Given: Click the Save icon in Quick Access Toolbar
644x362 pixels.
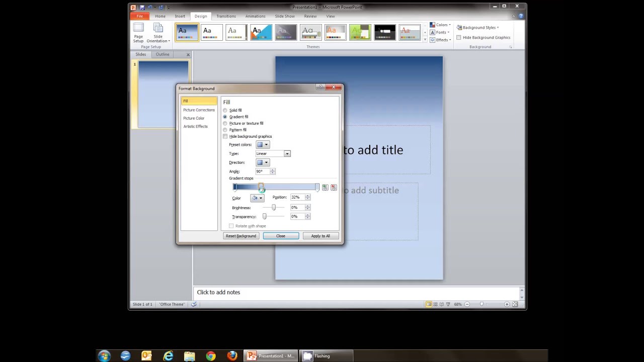Looking at the screenshot, I should [x=142, y=7].
